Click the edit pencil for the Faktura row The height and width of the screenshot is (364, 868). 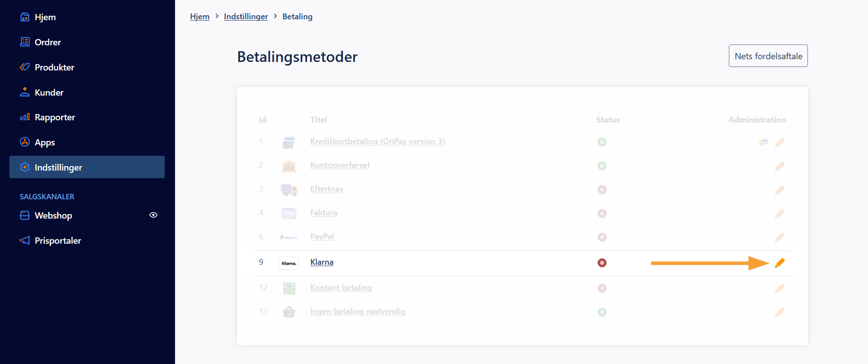click(x=780, y=213)
